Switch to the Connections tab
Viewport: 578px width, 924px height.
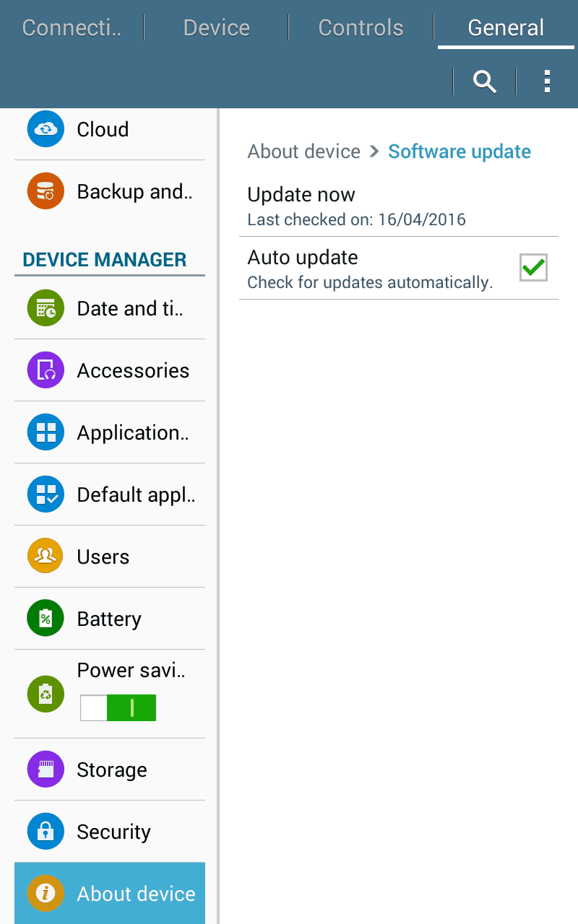click(72, 28)
